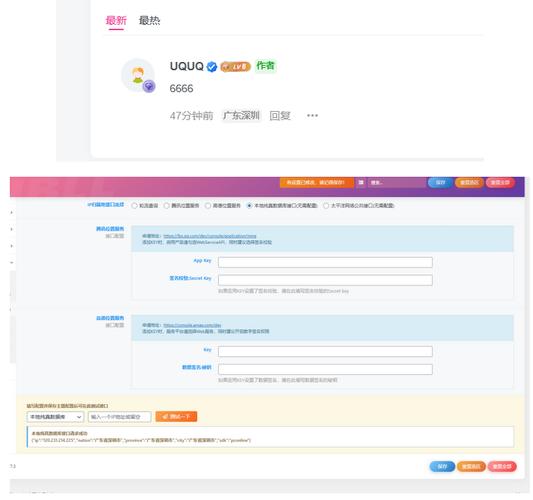Select the 本地纯真数据库接口 radio option

click(x=250, y=206)
